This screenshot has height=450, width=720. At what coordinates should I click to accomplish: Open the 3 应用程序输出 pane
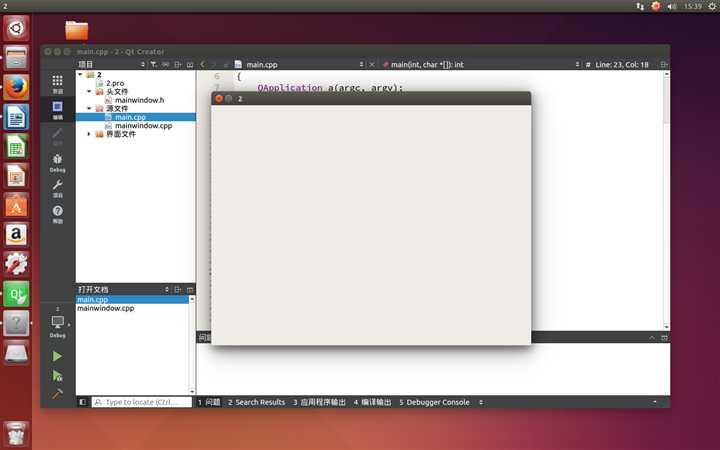tap(320, 402)
